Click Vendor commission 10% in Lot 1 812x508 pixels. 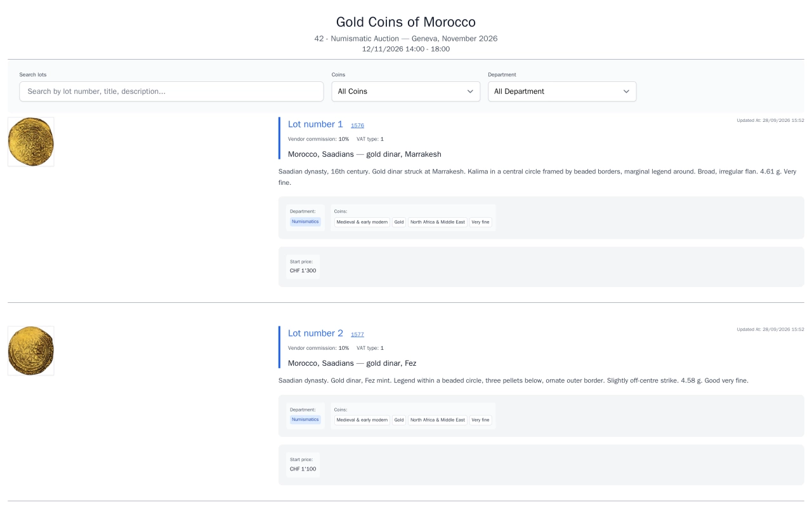pos(318,139)
